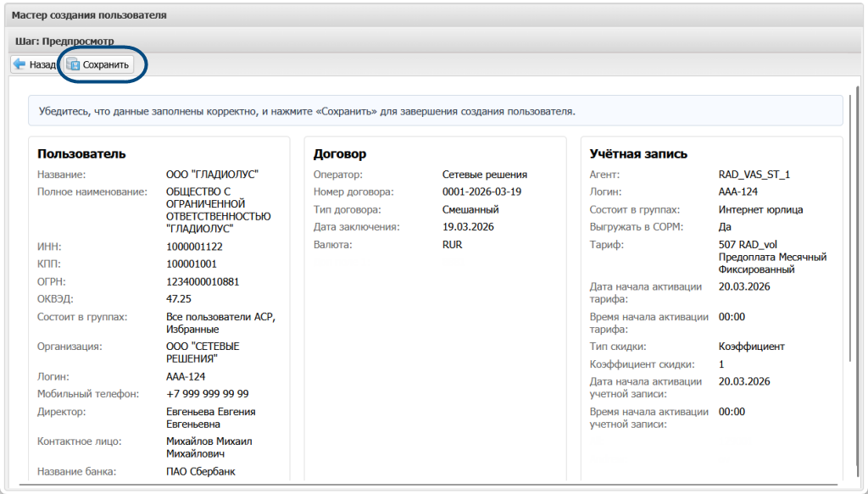Click the «Мастер создания пользователя» title bar
The width and height of the screenshot is (868, 494).
pyautogui.click(x=89, y=15)
